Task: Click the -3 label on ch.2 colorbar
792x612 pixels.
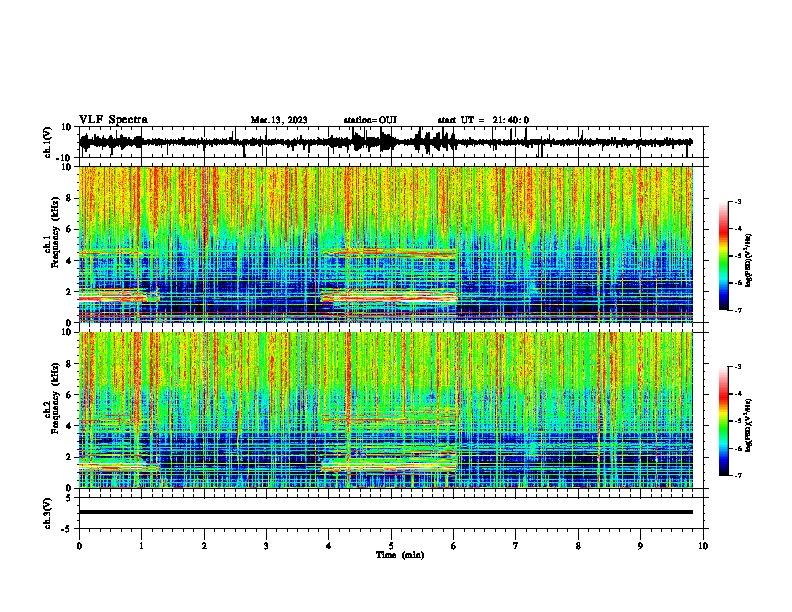Action: pyautogui.click(x=738, y=367)
